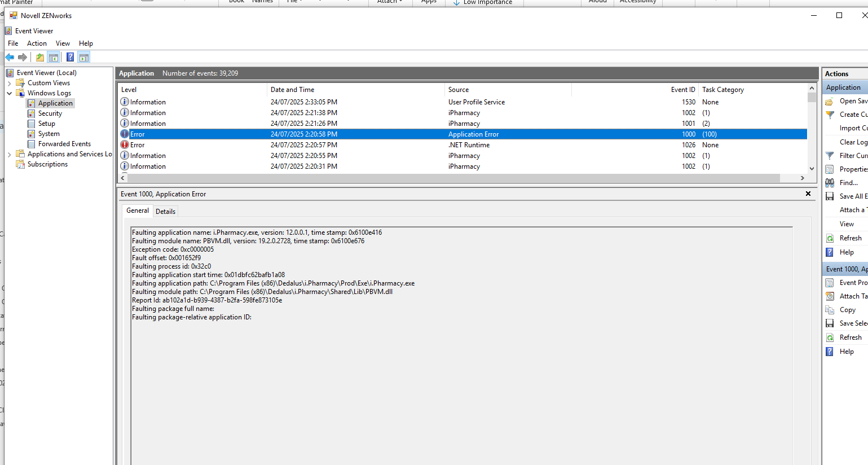Click the Up One Level folder icon
Image resolution: width=868 pixels, height=465 pixels.
[40, 57]
